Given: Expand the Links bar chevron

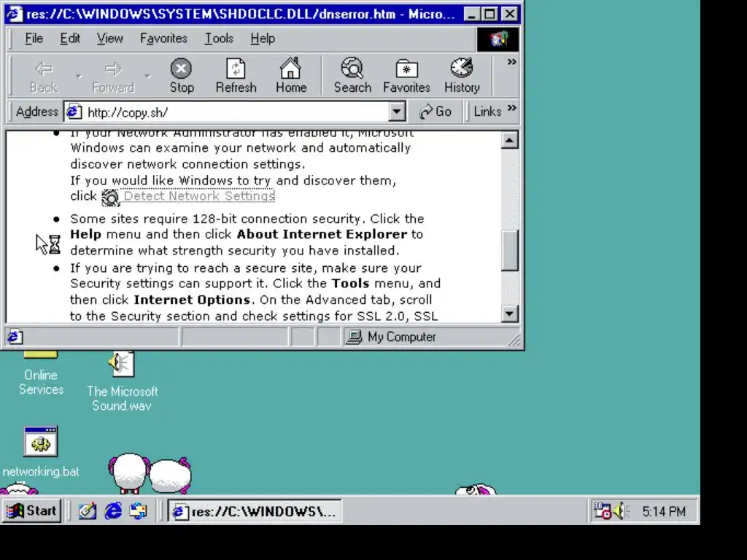Looking at the screenshot, I should point(512,108).
